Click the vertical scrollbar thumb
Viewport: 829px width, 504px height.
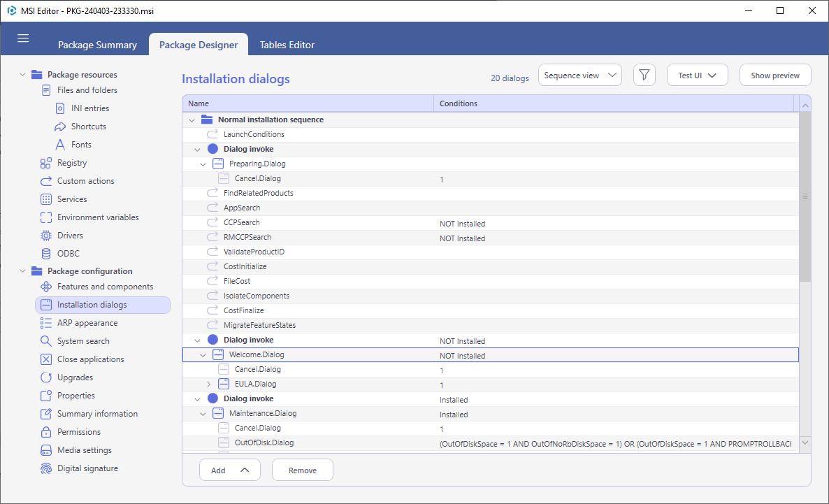[805, 196]
